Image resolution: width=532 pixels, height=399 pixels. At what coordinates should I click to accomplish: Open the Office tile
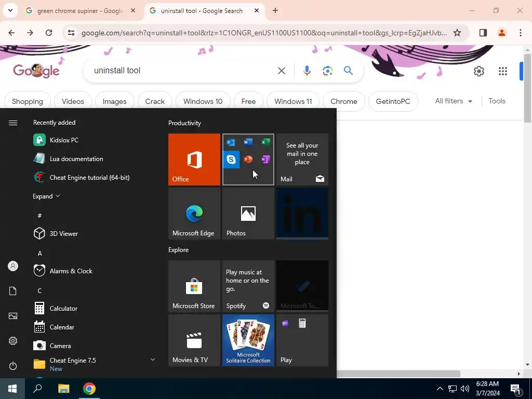(x=194, y=159)
